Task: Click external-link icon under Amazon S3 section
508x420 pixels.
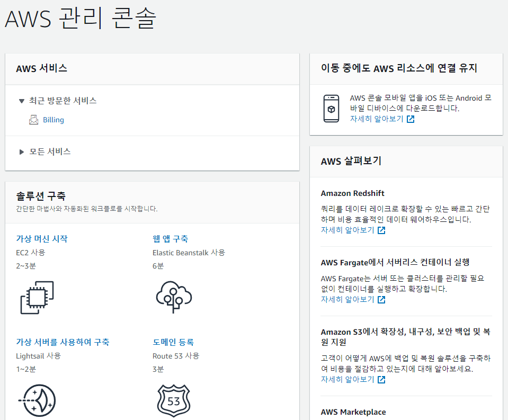Action: (381, 380)
